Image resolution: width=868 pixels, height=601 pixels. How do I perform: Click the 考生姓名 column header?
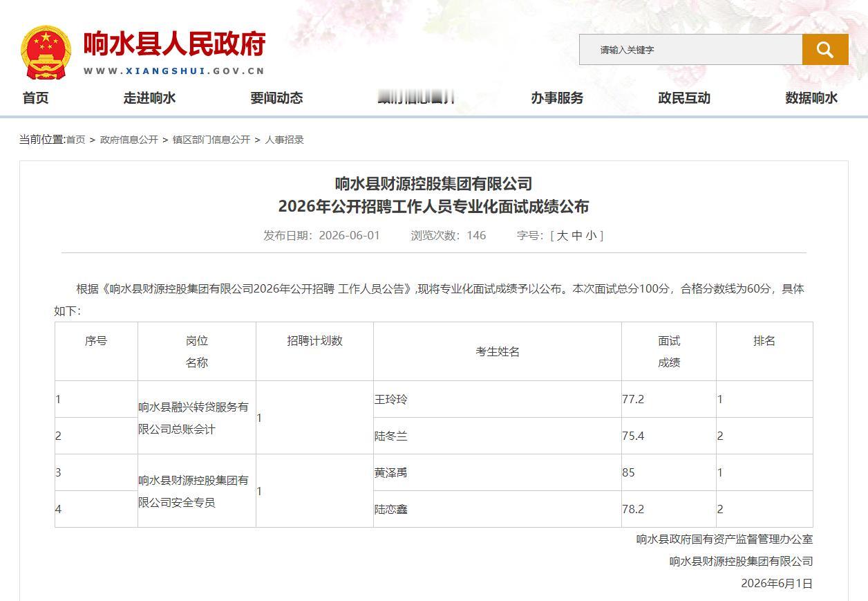pyautogui.click(x=498, y=351)
